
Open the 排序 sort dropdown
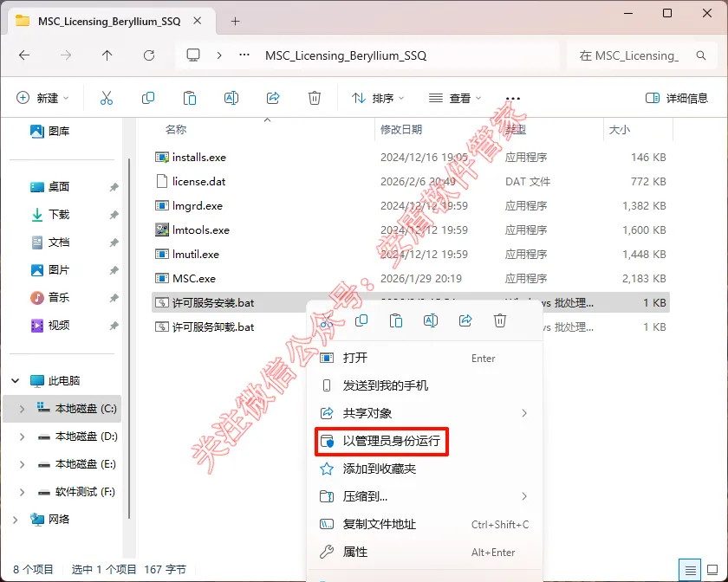pyautogui.click(x=378, y=98)
